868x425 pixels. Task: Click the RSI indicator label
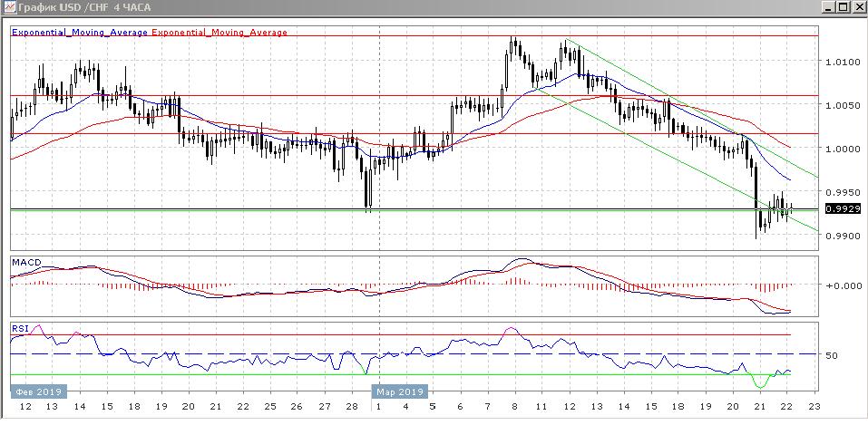coord(19,327)
